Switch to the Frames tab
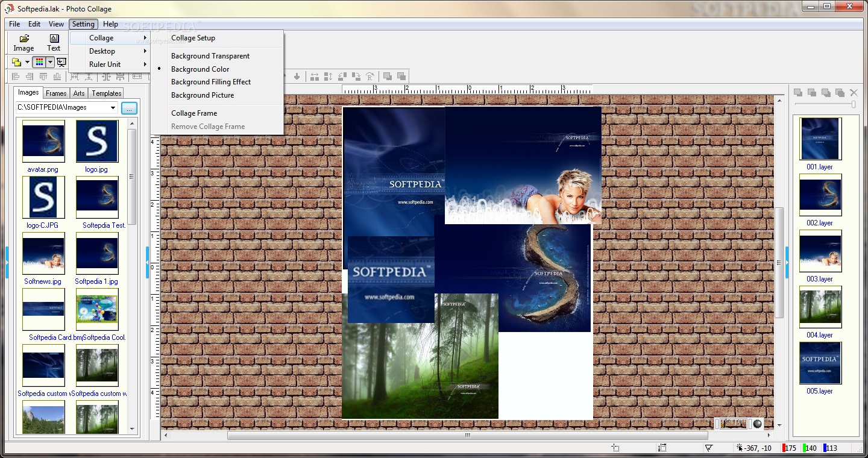This screenshot has height=458, width=868. [x=56, y=93]
